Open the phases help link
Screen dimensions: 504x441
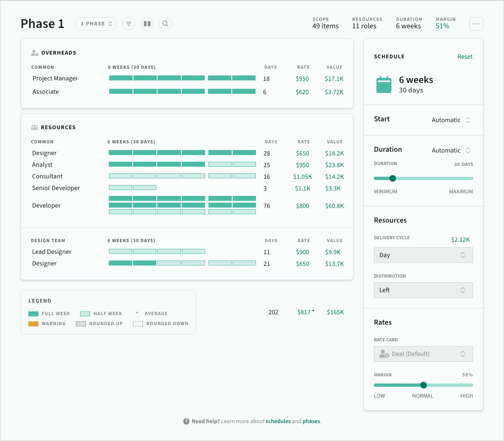click(x=311, y=421)
